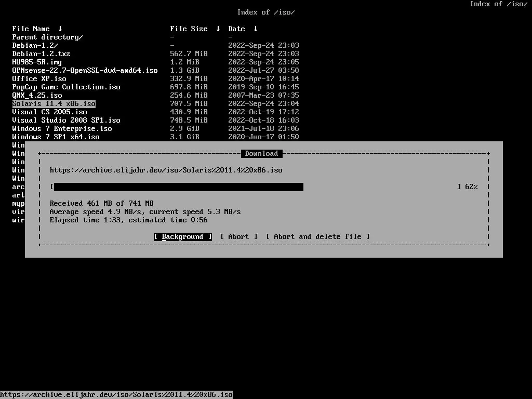This screenshot has width=532, height=399.
Task: Open Office XP.iso link
Action: pos(39,79)
